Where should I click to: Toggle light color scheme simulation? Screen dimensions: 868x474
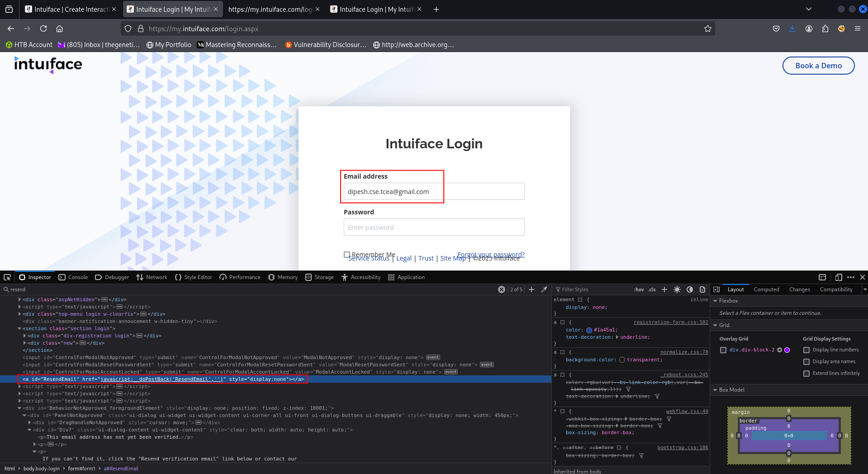coord(677,289)
